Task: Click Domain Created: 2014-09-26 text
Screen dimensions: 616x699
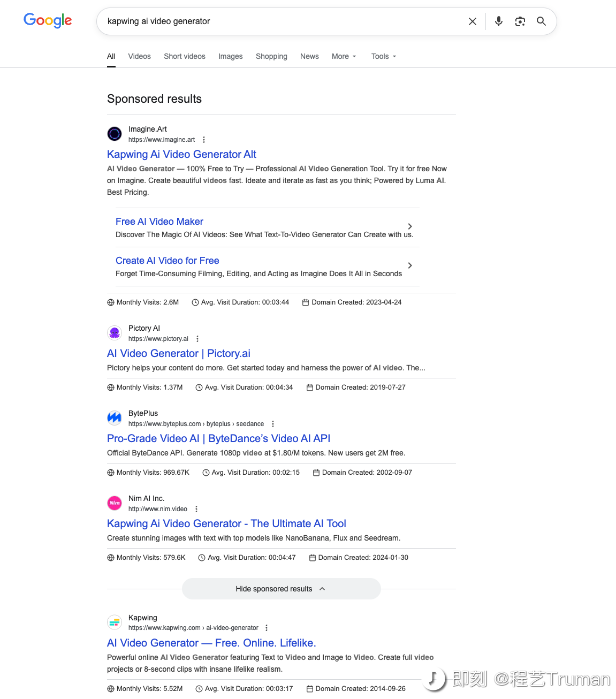Action: point(361,689)
